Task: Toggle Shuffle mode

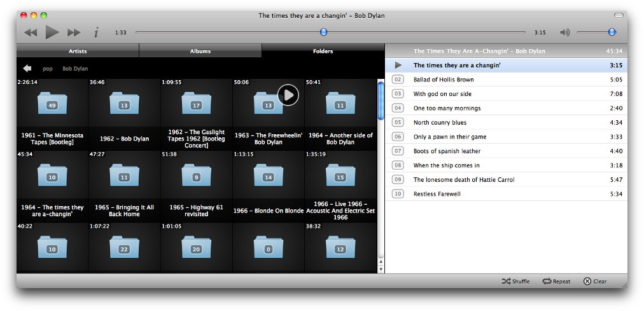Action: point(516,282)
